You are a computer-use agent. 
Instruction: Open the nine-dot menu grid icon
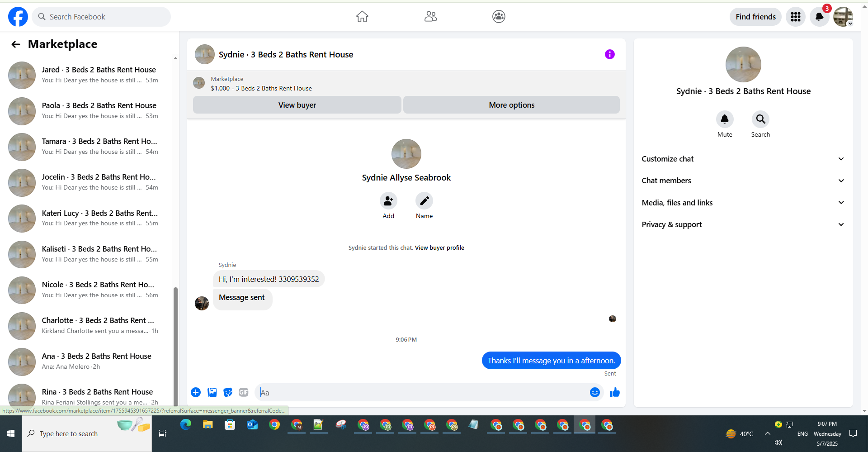(796, 17)
